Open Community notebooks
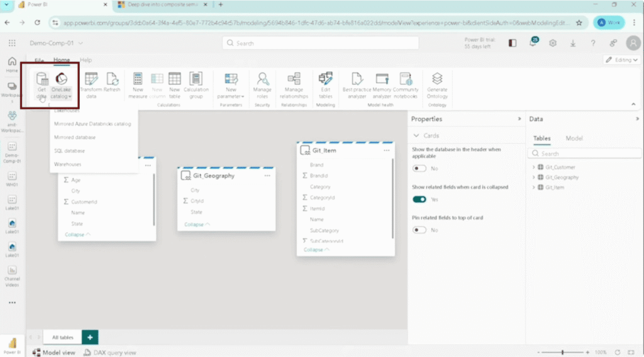The image size is (644, 357). click(406, 86)
